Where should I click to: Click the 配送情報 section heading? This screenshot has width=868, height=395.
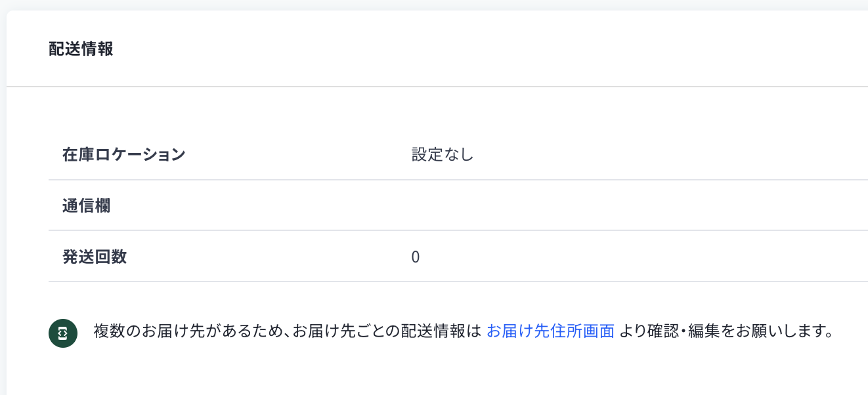click(x=81, y=49)
